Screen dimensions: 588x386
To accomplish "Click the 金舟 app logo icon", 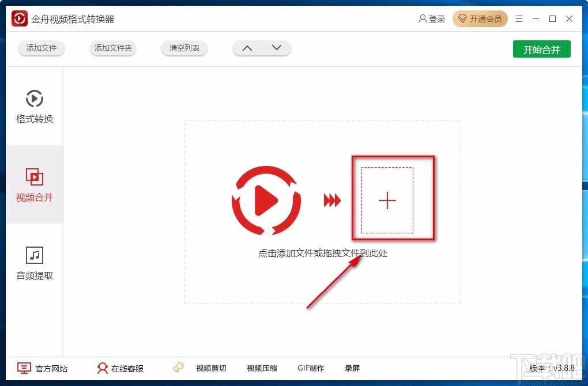I will click(18, 18).
